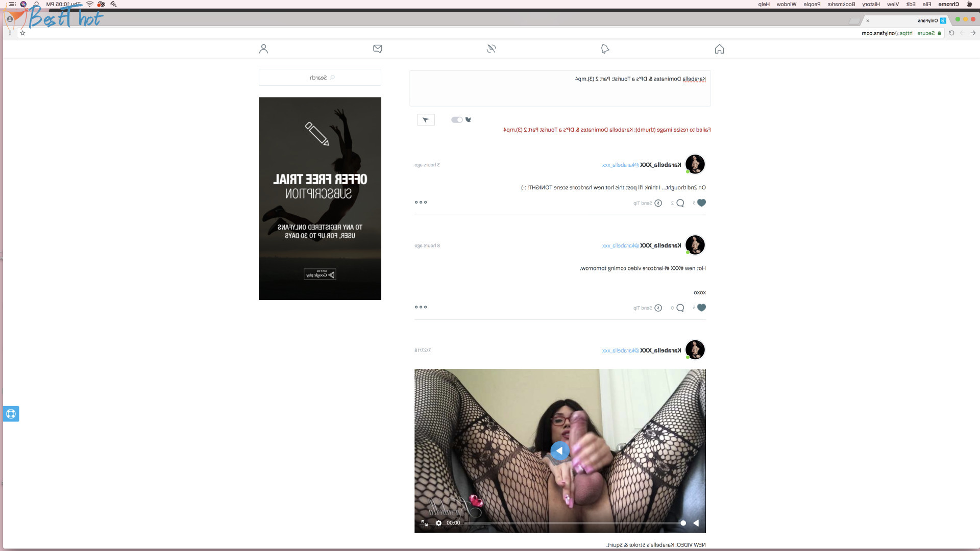Viewport: 980px width, 551px height.
Task: Like the '3 hours ago' post heart
Action: click(x=701, y=203)
